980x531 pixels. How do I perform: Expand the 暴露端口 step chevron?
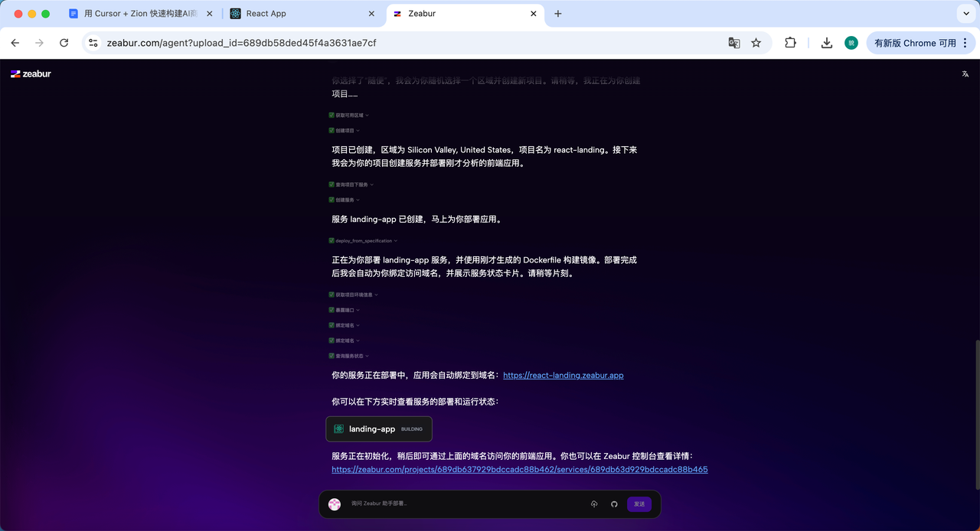[x=358, y=310]
